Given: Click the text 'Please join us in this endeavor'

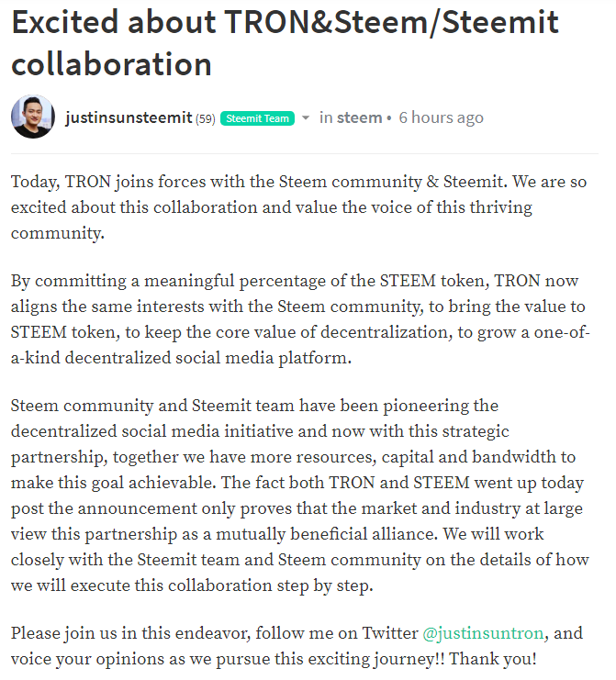Looking at the screenshot, I should (x=129, y=633).
